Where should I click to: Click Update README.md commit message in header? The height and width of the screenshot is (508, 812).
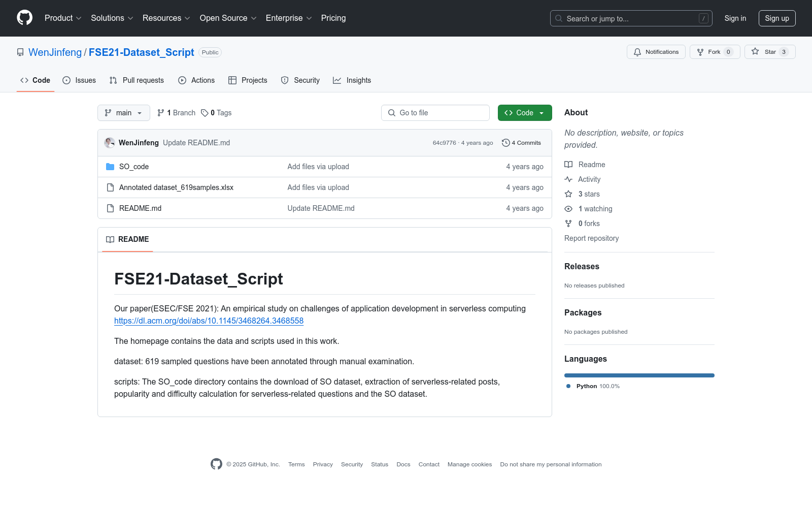click(x=196, y=143)
